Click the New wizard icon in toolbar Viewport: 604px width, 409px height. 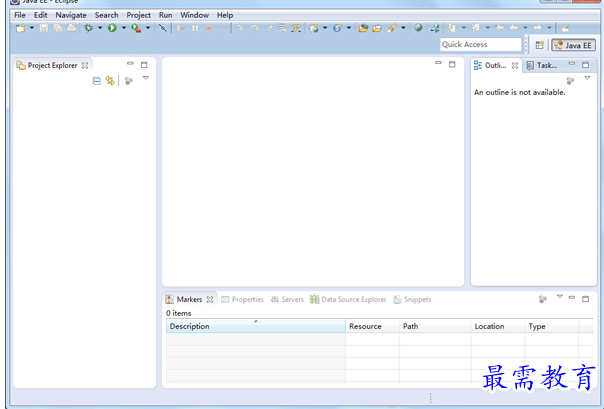(x=20, y=28)
